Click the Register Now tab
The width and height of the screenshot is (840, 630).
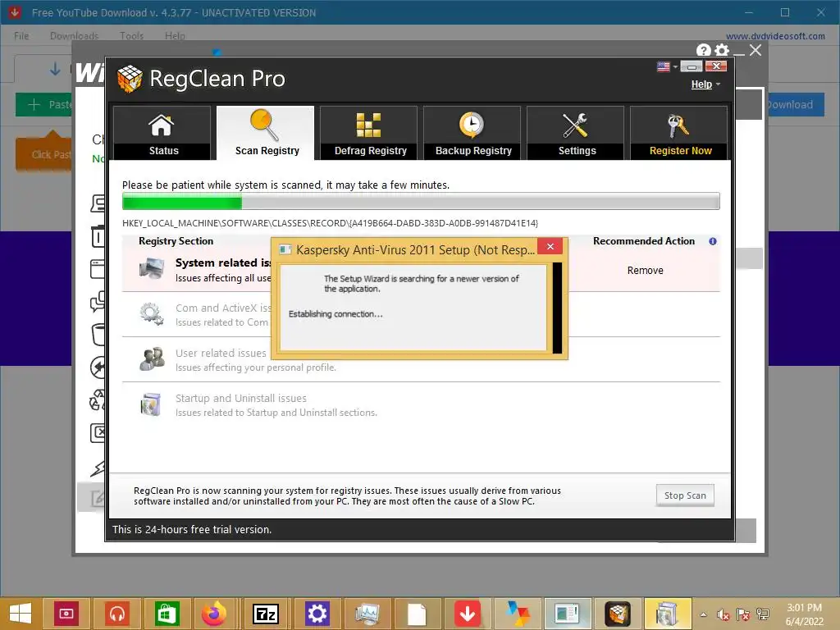coord(678,133)
